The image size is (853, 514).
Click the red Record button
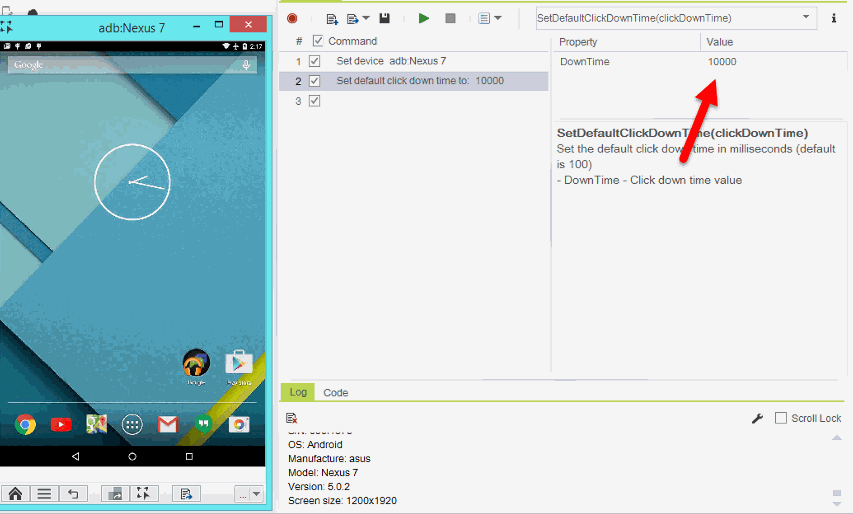(292, 18)
